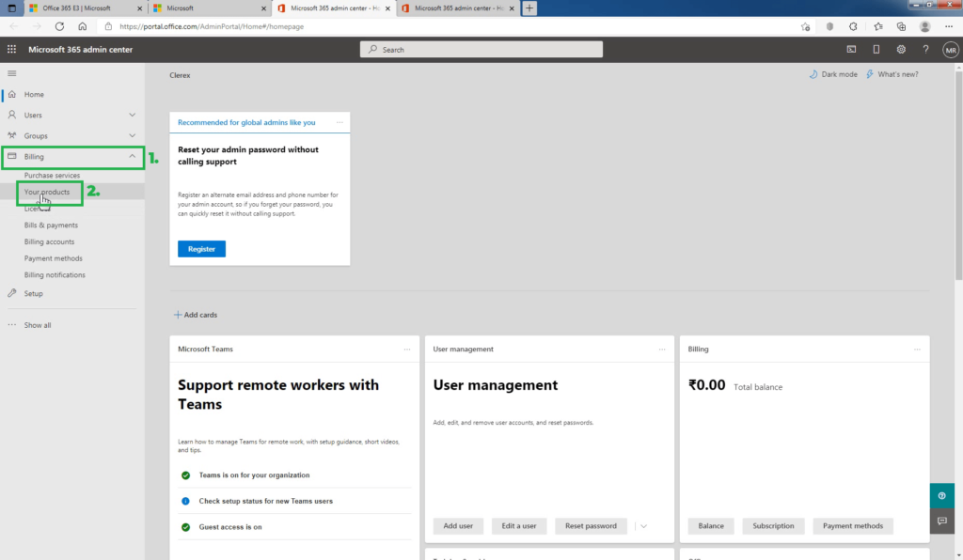Open What's new? link

click(x=892, y=74)
